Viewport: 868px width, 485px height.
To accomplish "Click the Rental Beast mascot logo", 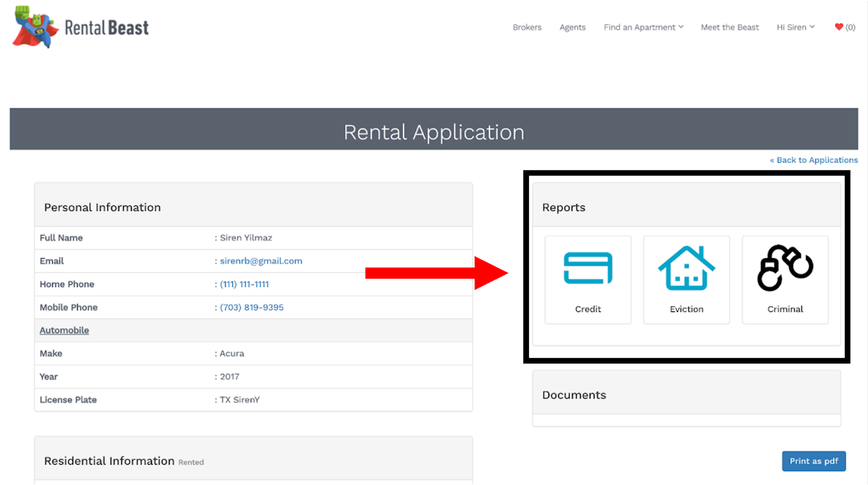I will [x=35, y=27].
